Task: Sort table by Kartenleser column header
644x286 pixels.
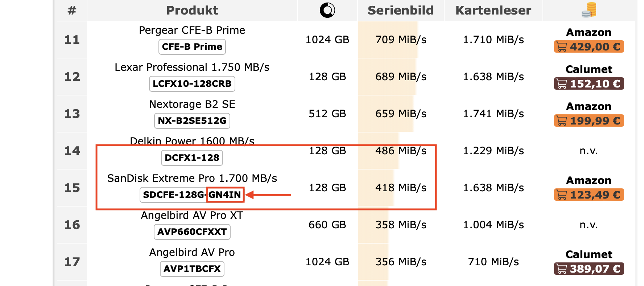Action: (x=493, y=10)
